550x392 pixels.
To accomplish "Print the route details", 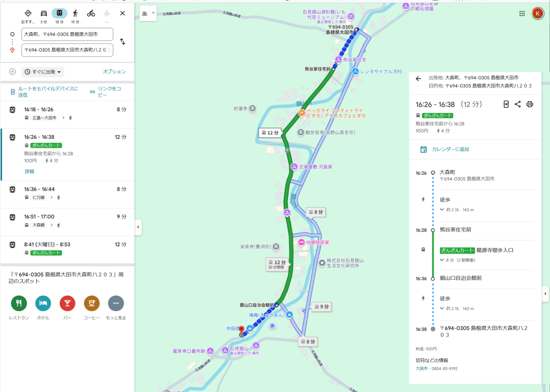I will tap(530, 104).
